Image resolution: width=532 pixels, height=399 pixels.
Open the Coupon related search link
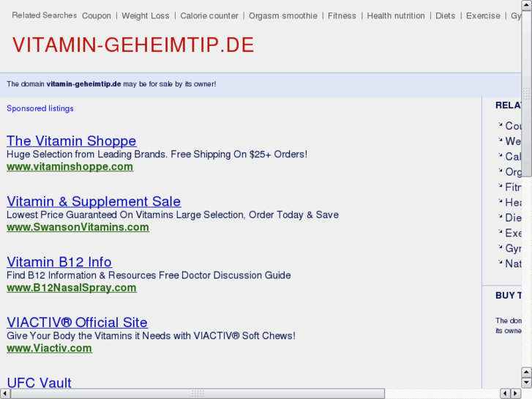tap(97, 16)
